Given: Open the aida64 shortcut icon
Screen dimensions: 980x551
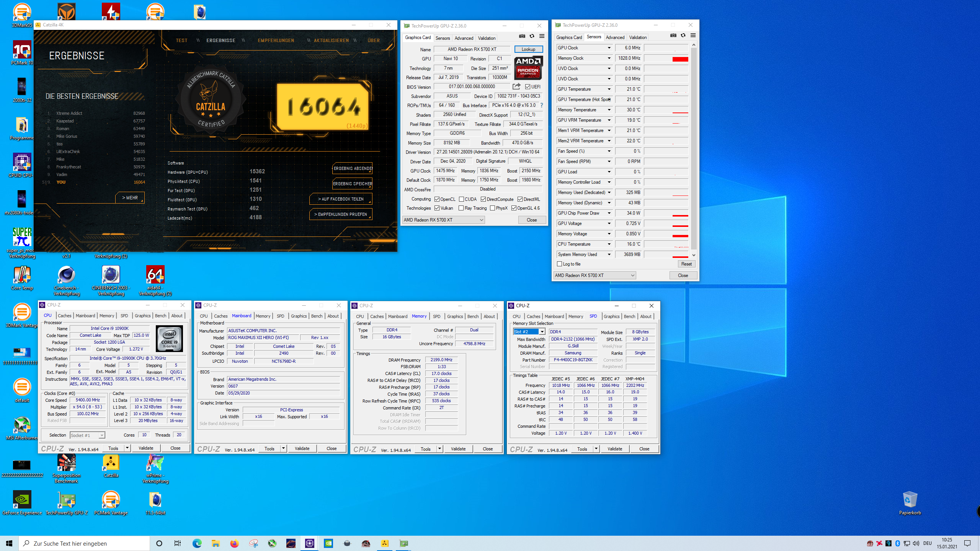Looking at the screenshot, I should click(x=155, y=280).
